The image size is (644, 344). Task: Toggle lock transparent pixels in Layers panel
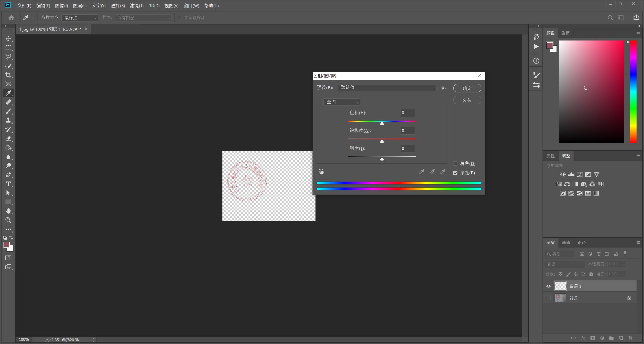point(560,274)
